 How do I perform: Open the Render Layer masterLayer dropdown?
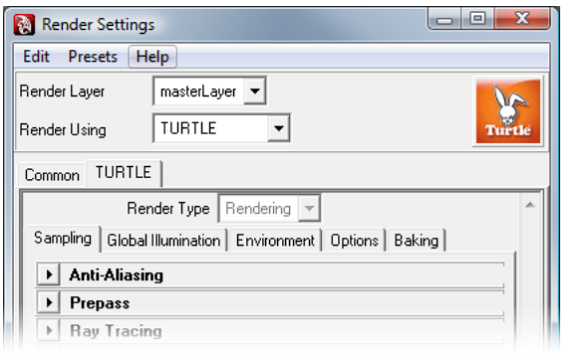[210, 91]
